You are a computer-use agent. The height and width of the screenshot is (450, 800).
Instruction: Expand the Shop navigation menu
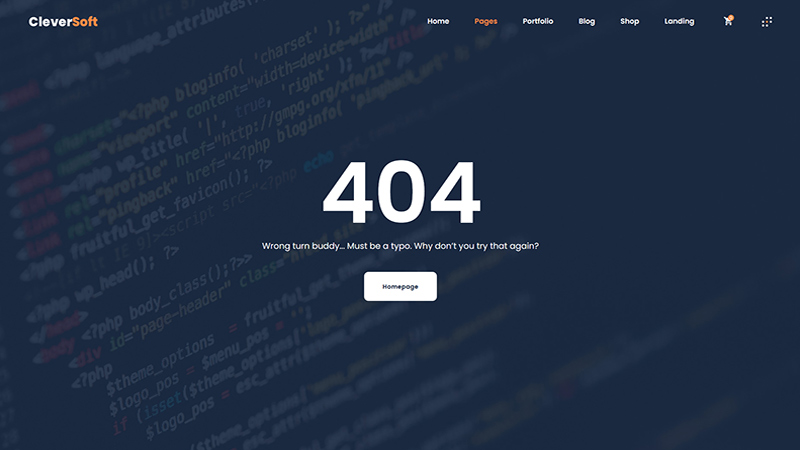629,21
